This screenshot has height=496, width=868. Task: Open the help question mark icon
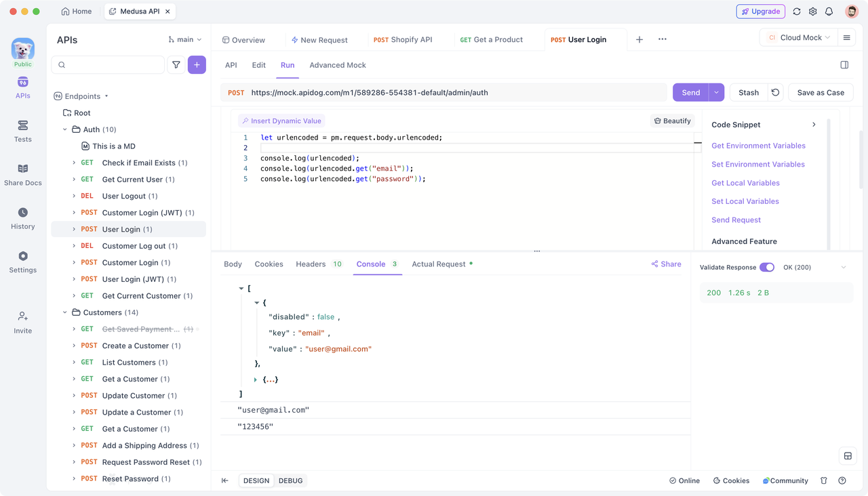pos(842,480)
